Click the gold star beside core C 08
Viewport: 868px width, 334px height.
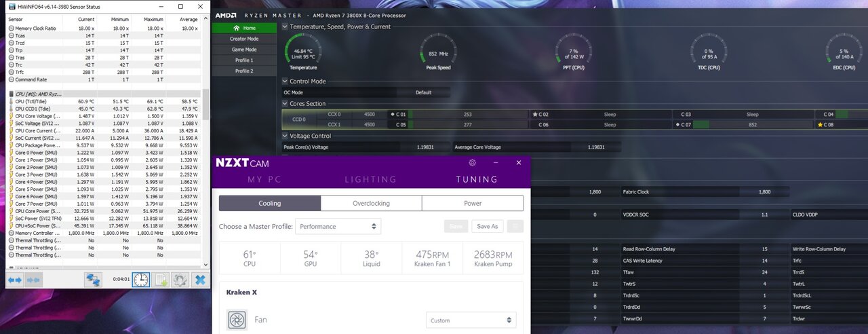point(821,125)
